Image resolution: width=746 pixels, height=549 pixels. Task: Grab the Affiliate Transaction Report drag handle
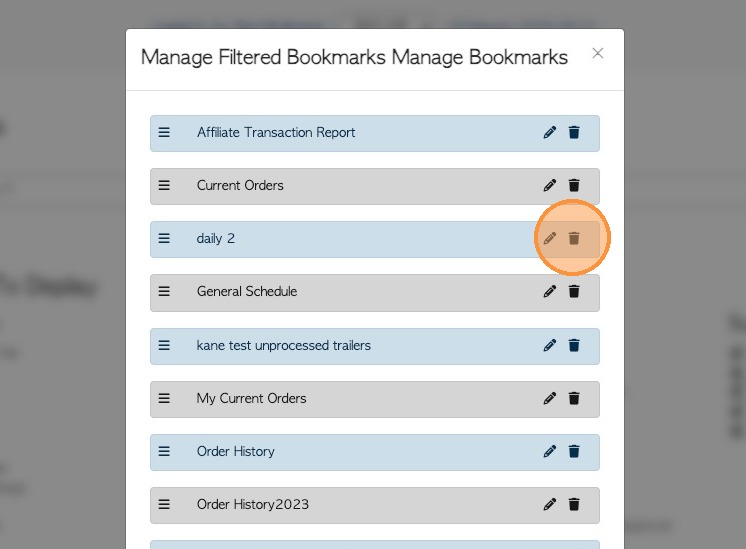164,133
